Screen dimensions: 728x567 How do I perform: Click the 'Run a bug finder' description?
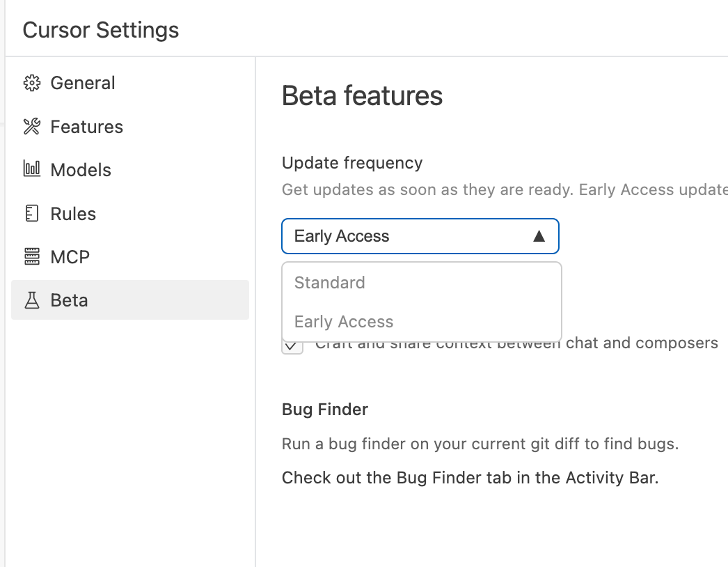[x=480, y=444]
